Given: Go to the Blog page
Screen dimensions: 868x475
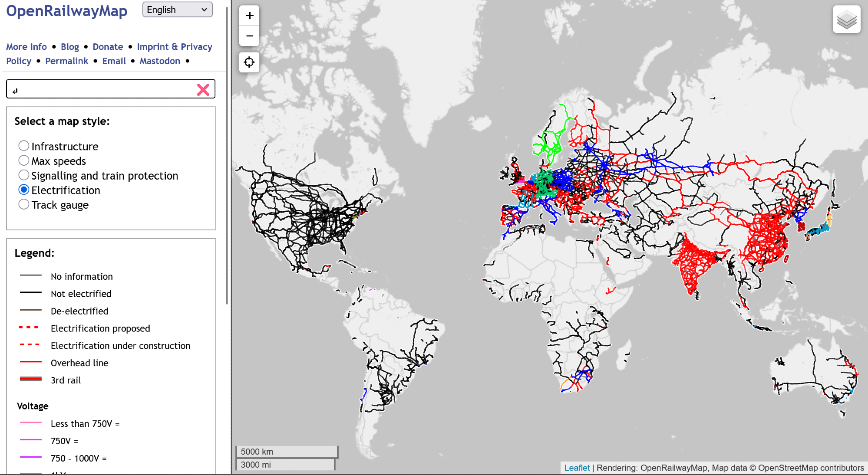Looking at the screenshot, I should [69, 47].
